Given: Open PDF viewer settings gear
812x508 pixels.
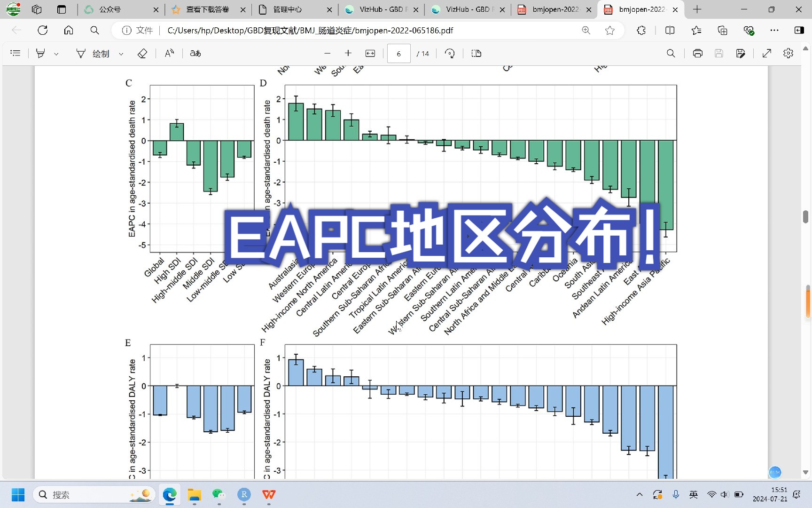Looking at the screenshot, I should point(789,53).
